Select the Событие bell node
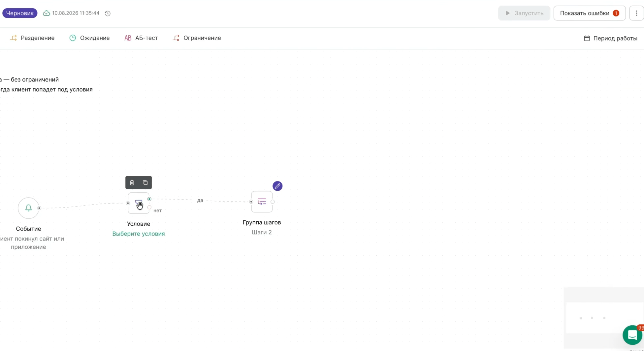The width and height of the screenshot is (644, 351). point(28,208)
